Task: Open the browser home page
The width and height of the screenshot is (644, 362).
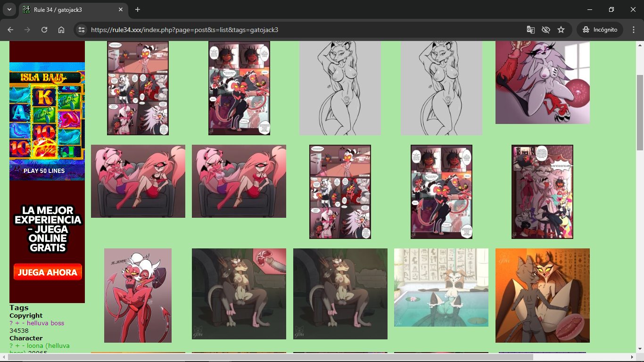Action: click(61, 30)
